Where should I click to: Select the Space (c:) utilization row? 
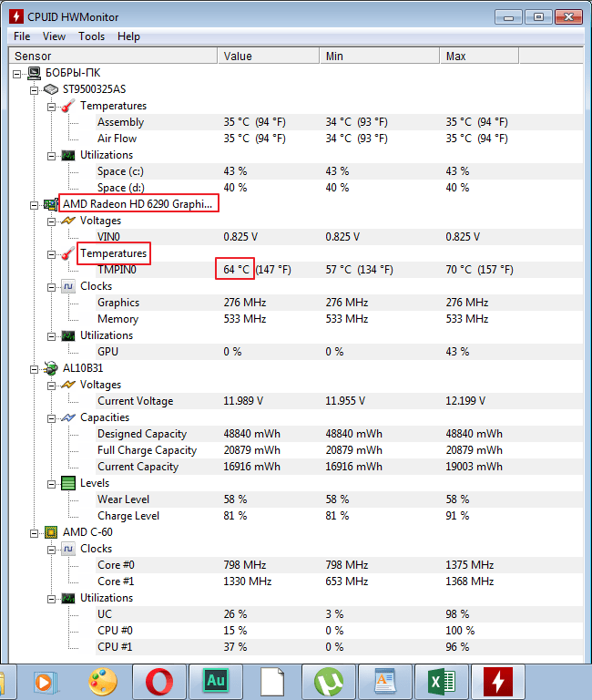(x=339, y=171)
